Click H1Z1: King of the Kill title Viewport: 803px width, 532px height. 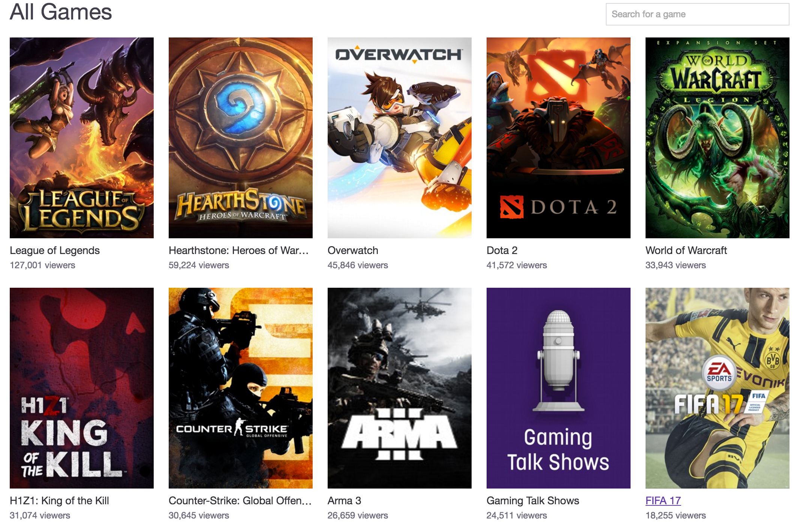click(59, 501)
